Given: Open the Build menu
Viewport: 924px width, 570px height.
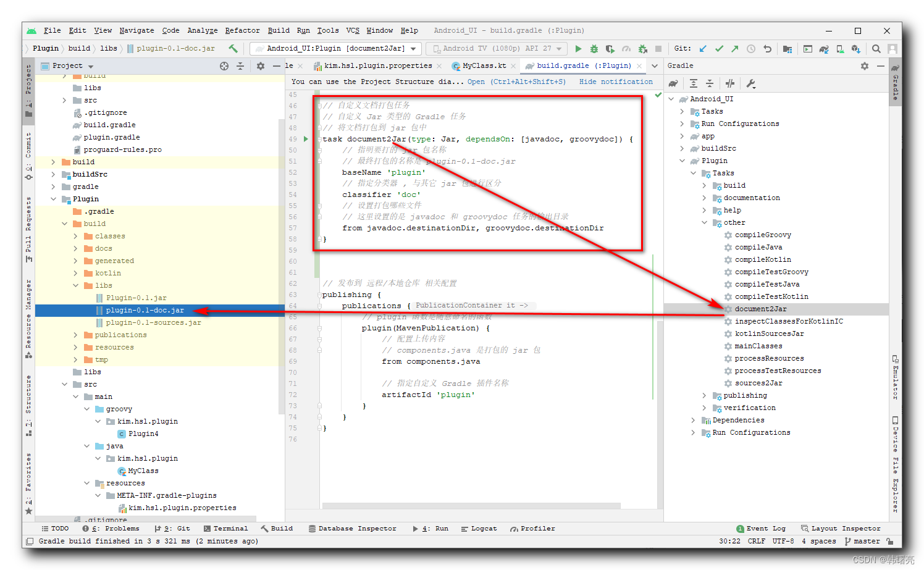Looking at the screenshot, I should (x=279, y=30).
